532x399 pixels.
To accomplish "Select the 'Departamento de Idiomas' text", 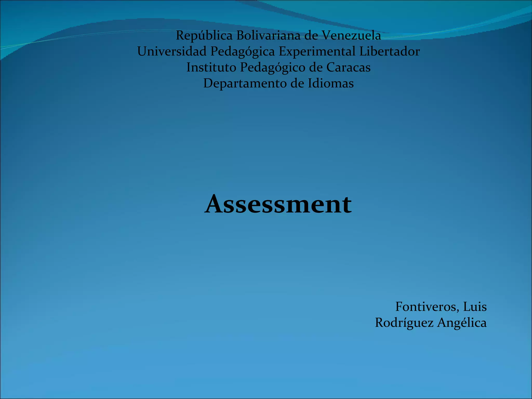I will pyautogui.click(x=278, y=83).
